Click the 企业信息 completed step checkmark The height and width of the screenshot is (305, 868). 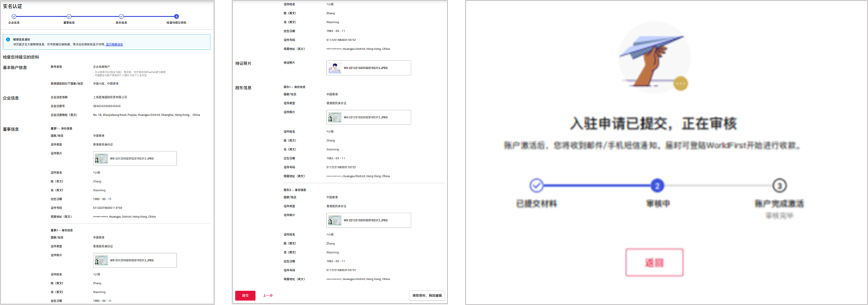[x=14, y=16]
